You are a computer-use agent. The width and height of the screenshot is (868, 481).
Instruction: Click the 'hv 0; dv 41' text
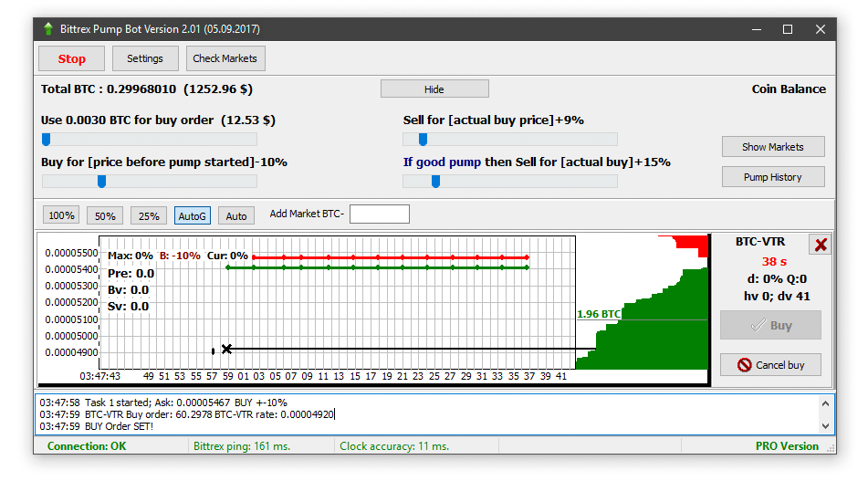click(x=777, y=296)
